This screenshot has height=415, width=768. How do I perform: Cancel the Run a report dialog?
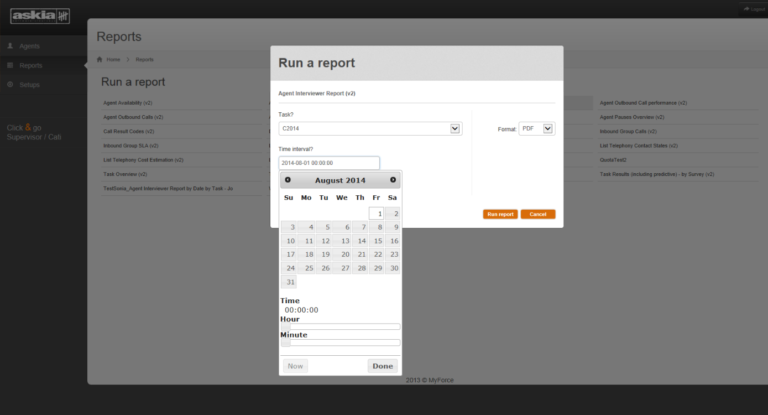pyautogui.click(x=538, y=214)
